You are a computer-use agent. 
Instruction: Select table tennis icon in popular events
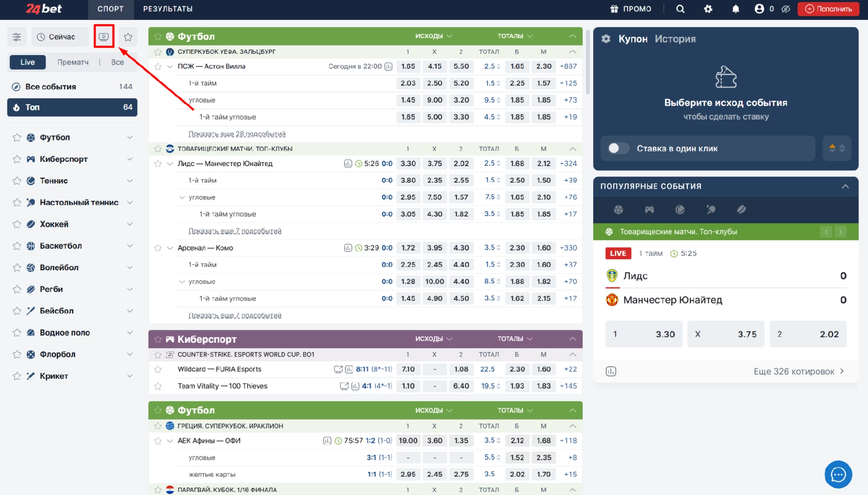click(x=711, y=210)
